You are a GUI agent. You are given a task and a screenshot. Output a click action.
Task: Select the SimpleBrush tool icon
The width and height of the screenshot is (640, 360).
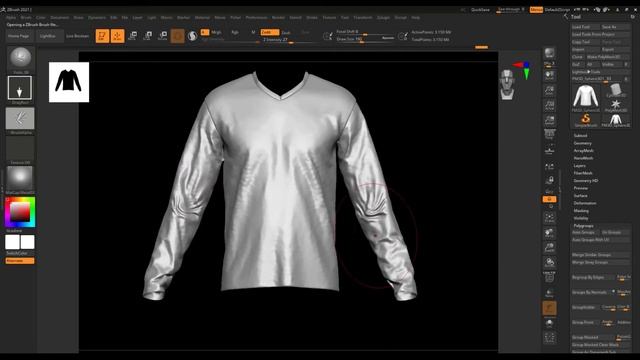tap(586, 119)
